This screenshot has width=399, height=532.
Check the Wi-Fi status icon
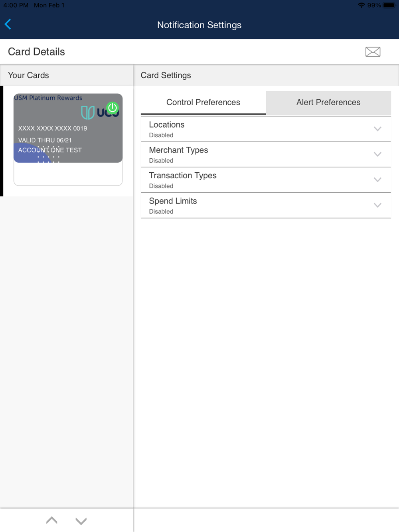pyautogui.click(x=361, y=5)
